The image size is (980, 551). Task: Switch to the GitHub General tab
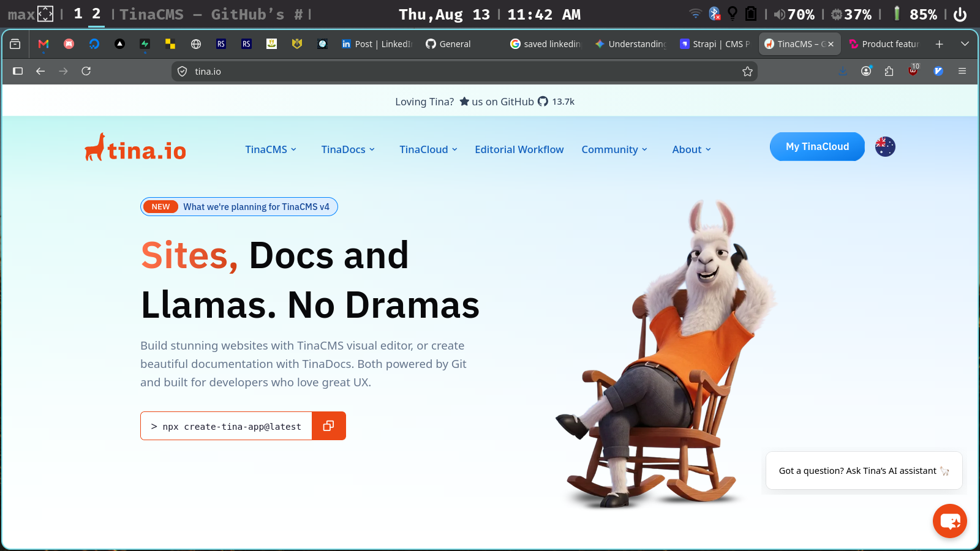(461, 44)
